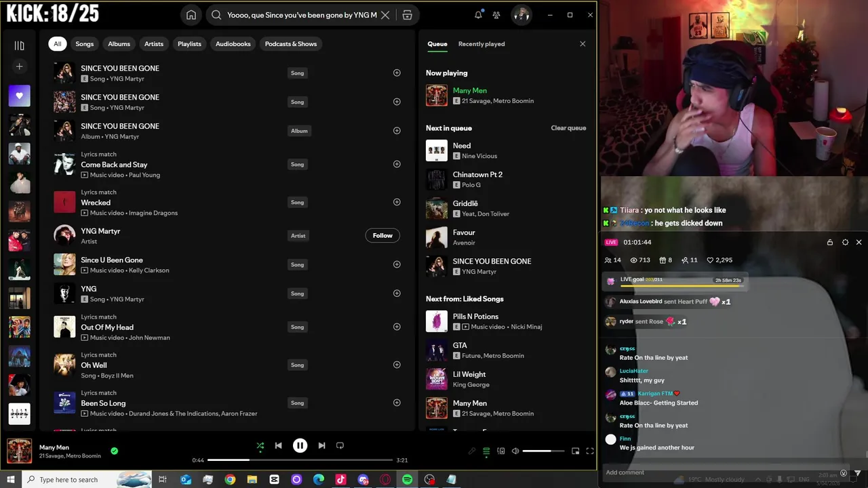The height and width of the screenshot is (488, 868).
Task: Open live panel settings gear
Action: tap(845, 242)
